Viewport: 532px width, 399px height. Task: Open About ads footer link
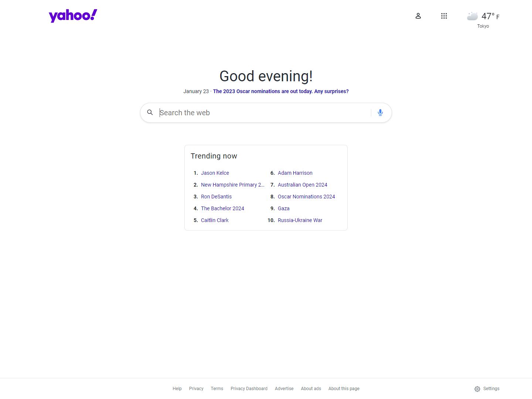click(311, 389)
